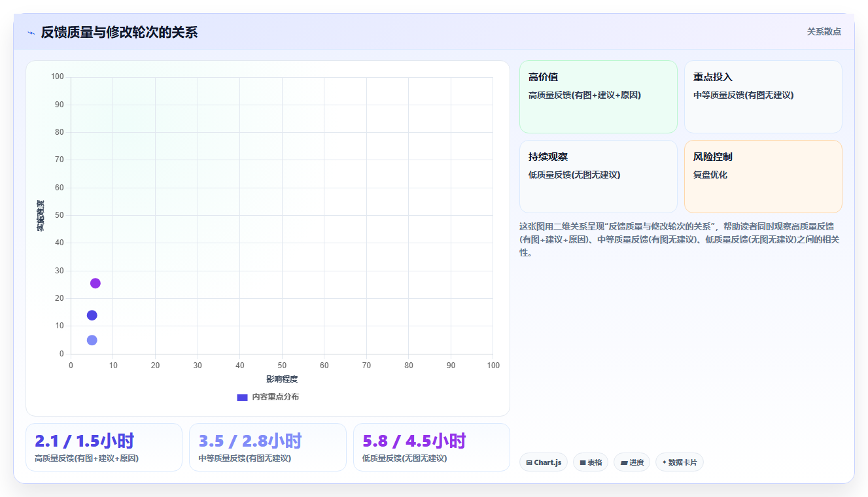The image size is (868, 497).
Task: Click 复盘优化 text in the 风险控制 card
Action: [710, 175]
